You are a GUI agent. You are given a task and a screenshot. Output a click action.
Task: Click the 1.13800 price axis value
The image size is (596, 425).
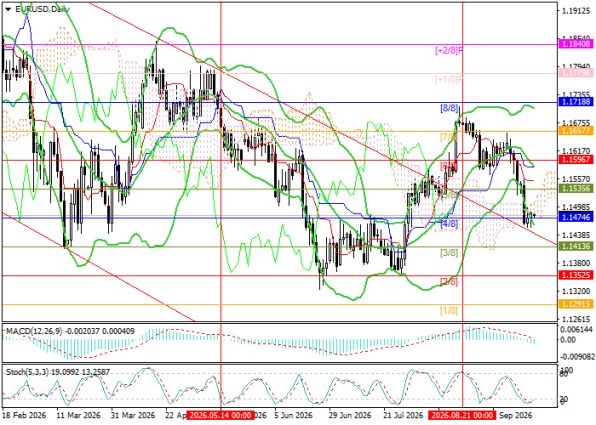click(x=577, y=263)
